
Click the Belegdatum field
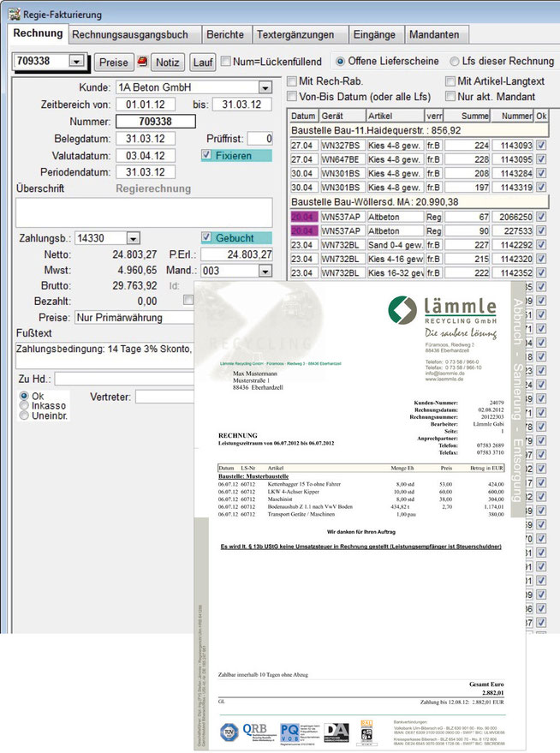pyautogui.click(x=146, y=139)
